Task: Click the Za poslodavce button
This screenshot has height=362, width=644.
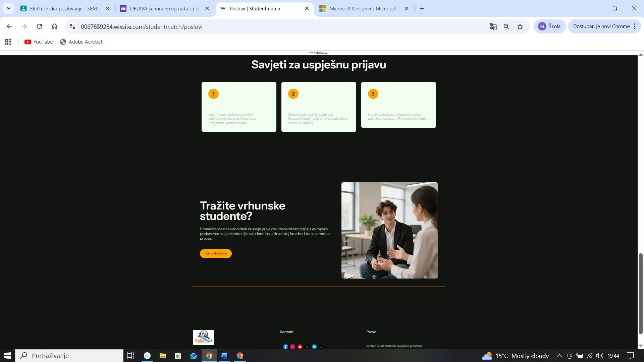Action: 216,253
